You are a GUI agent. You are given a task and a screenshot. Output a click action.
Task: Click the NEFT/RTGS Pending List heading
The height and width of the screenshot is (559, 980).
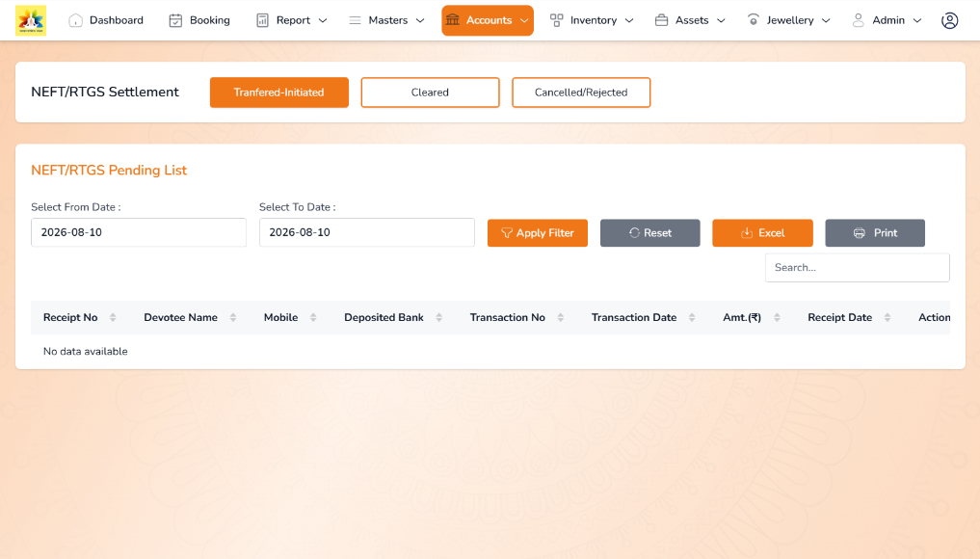(x=109, y=170)
